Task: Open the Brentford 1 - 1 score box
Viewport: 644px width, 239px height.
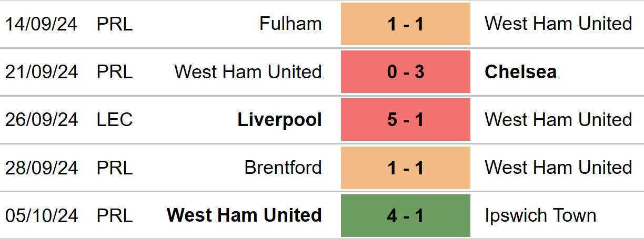Action: tap(405, 168)
